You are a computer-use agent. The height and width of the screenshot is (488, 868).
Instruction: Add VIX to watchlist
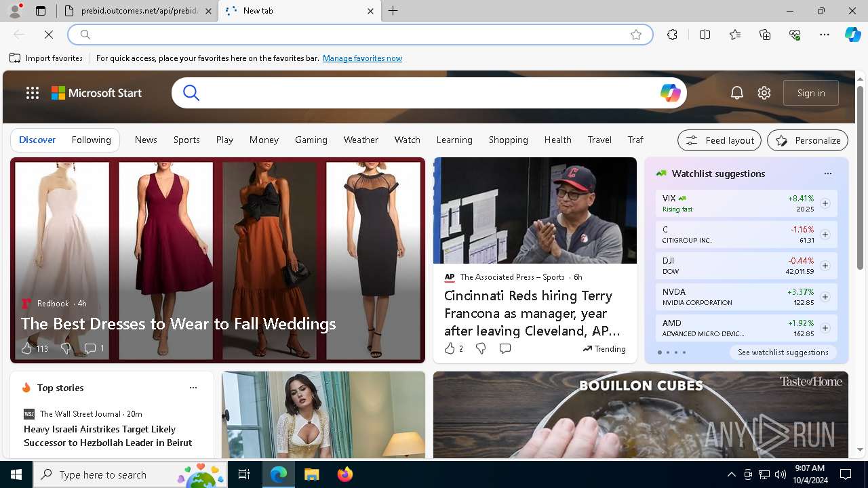click(825, 203)
